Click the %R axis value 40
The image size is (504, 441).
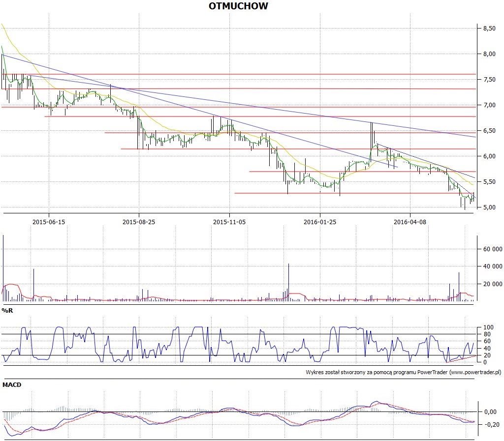pyautogui.click(x=487, y=348)
